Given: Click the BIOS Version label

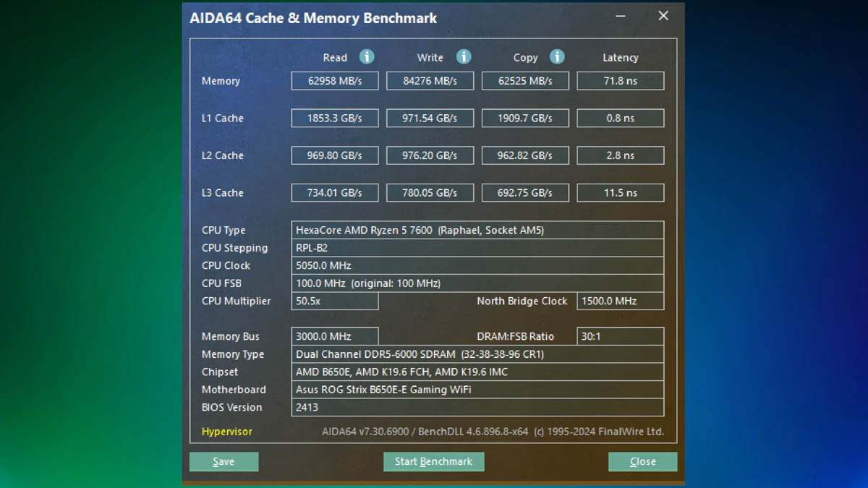Looking at the screenshot, I should (231, 407).
